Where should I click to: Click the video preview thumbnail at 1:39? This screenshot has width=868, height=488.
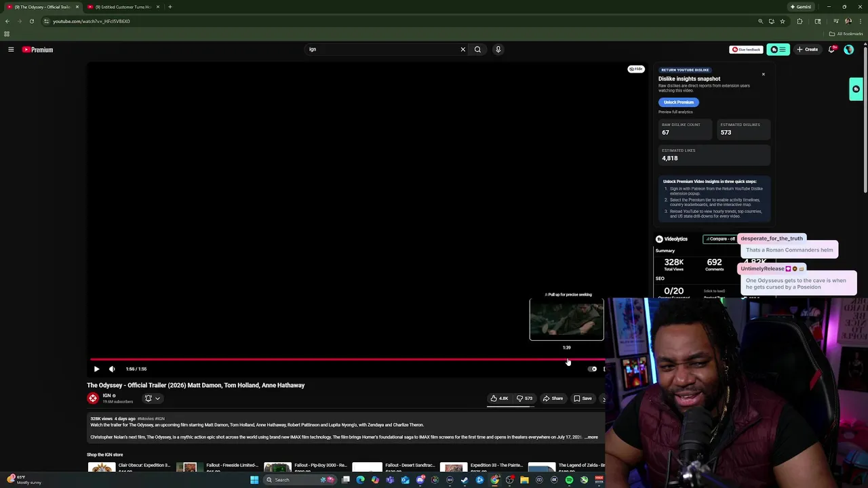click(566, 319)
